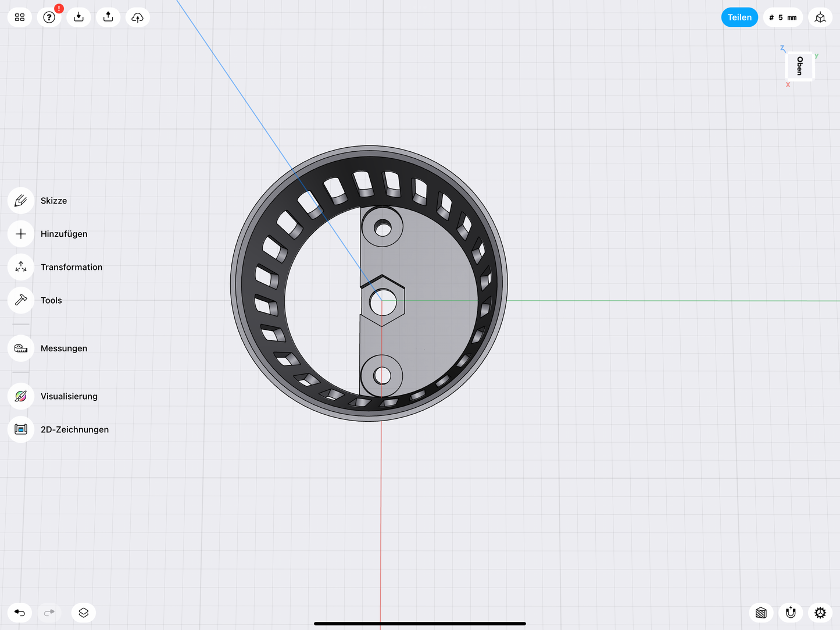840x630 pixels.
Task: Open the Hinzufügen plus icon
Action: click(x=21, y=234)
